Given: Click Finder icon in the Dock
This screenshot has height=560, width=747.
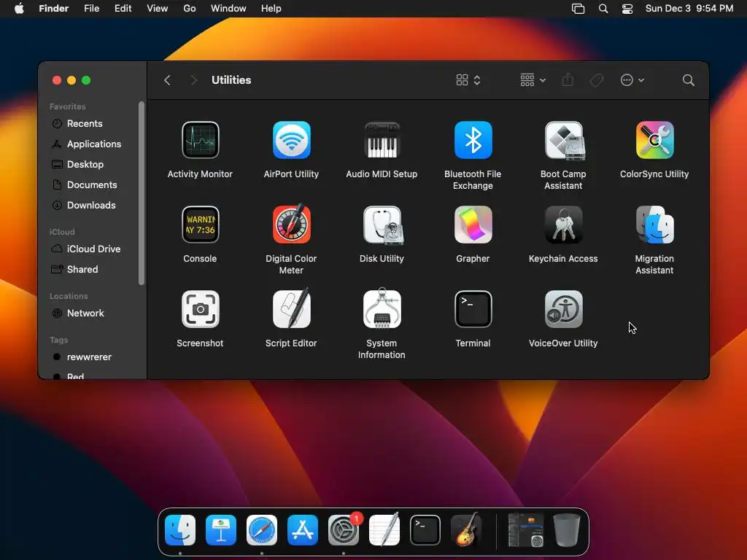Looking at the screenshot, I should tap(180, 530).
